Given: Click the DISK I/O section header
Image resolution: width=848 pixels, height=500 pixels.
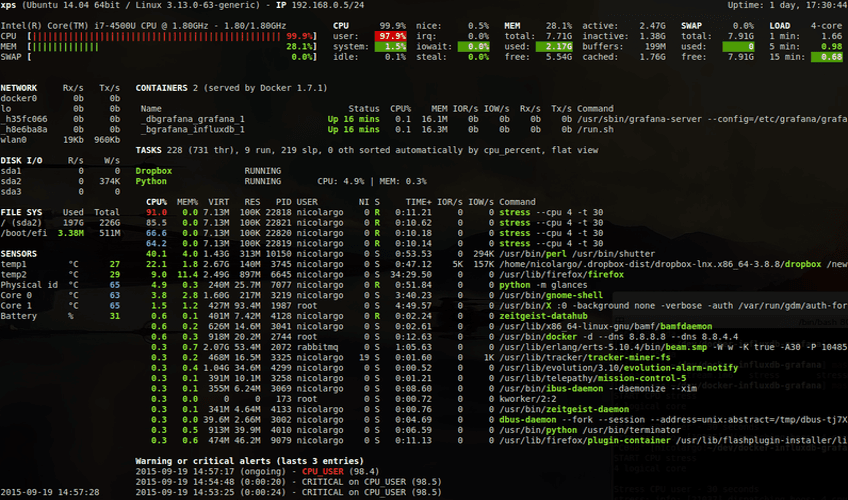Looking at the screenshot, I should pos(22,160).
